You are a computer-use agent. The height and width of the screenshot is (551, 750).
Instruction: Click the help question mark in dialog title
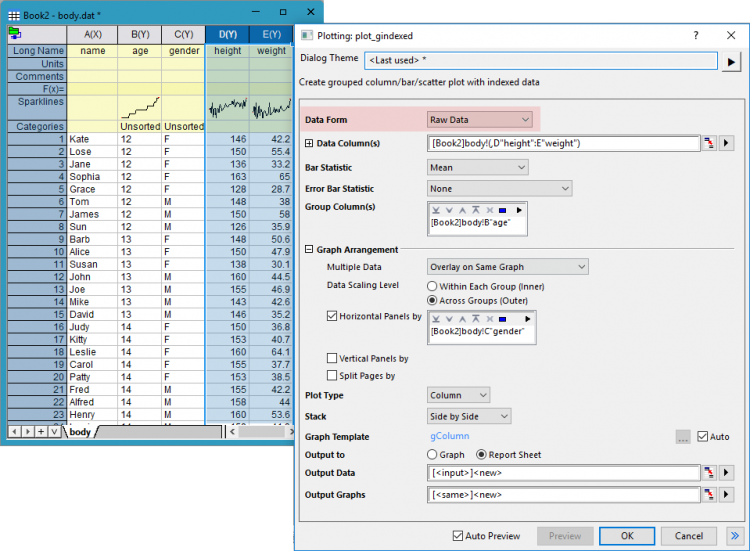tap(695, 35)
